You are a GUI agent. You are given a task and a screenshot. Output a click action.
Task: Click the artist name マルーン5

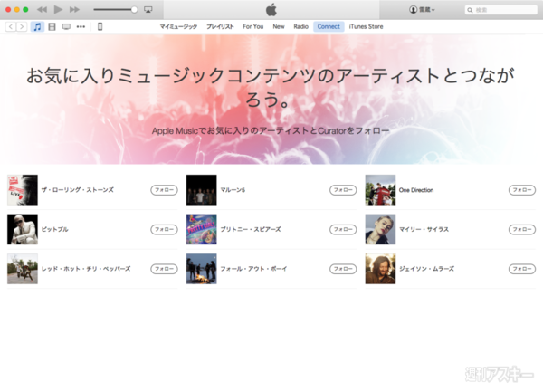(233, 190)
